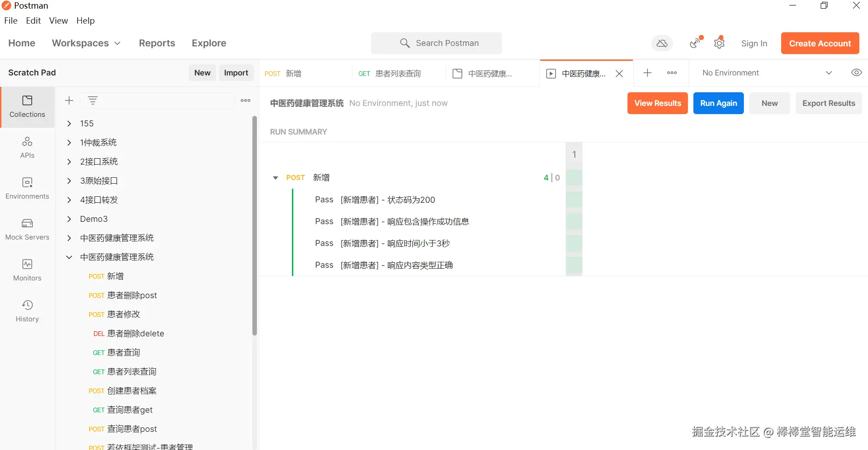The height and width of the screenshot is (450, 868).
Task: Open the Help menu
Action: pos(85,21)
